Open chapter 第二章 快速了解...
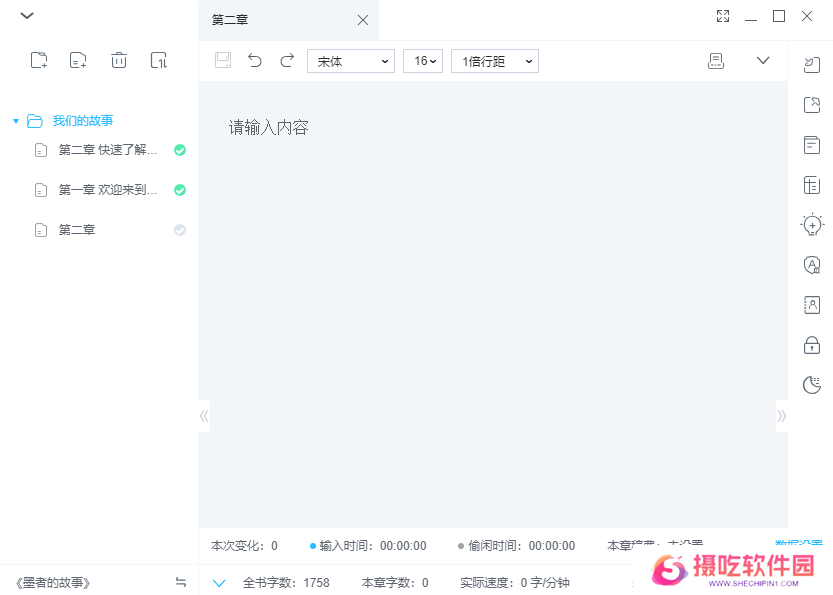The width and height of the screenshot is (833, 595). click(x=108, y=150)
